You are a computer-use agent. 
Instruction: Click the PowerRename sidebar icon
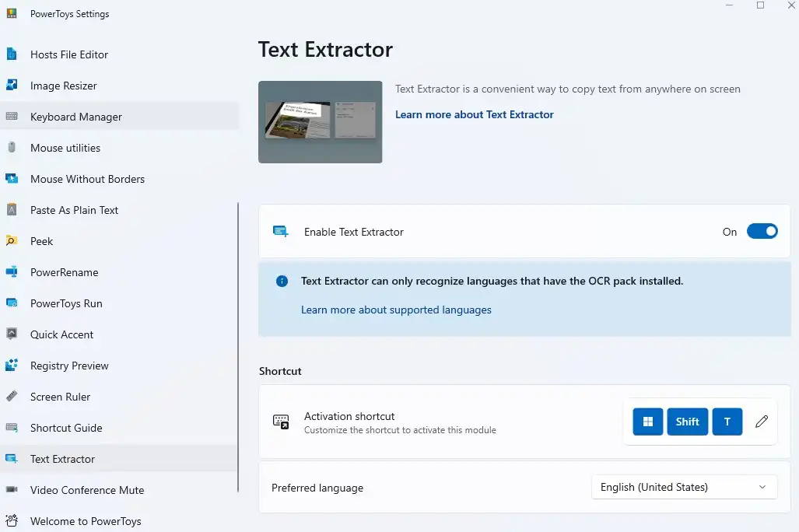[x=12, y=271]
